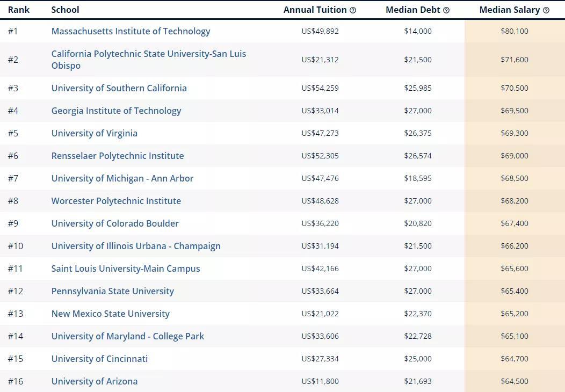The image size is (565, 392).
Task: Click the Annual Tuition help icon
Action: pos(353,10)
